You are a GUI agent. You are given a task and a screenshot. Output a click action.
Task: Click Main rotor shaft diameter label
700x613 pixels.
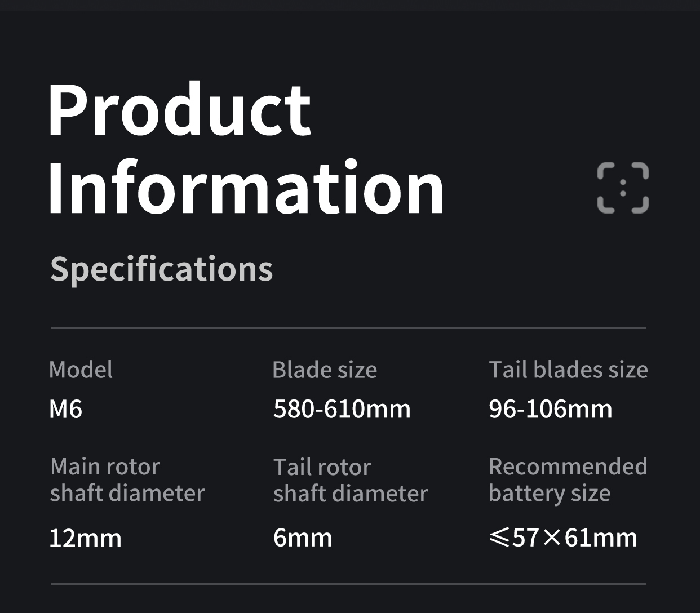(127, 479)
